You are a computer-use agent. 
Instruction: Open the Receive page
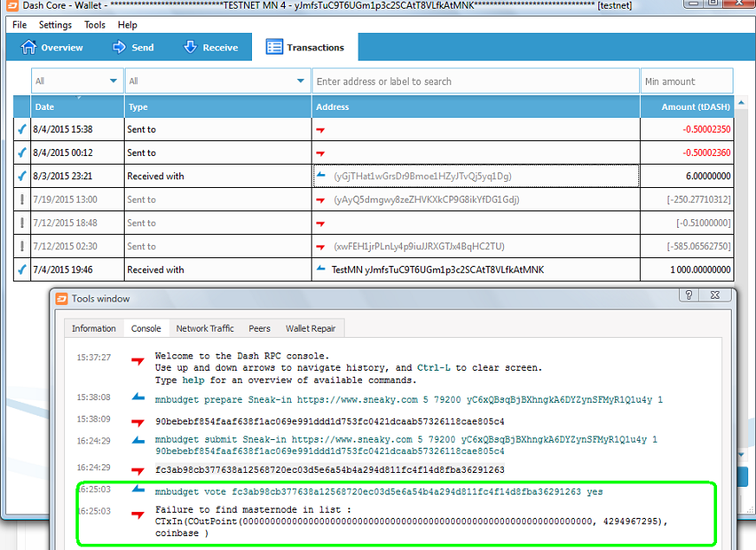point(210,48)
